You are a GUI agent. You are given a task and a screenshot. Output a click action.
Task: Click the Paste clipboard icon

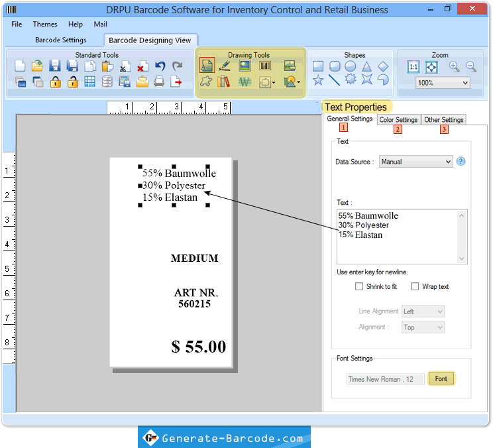(x=107, y=66)
